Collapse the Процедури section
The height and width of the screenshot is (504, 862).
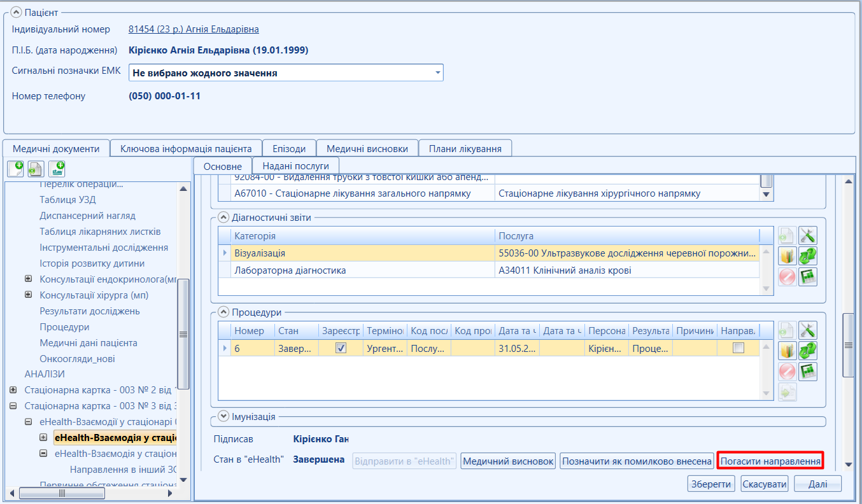pos(223,312)
